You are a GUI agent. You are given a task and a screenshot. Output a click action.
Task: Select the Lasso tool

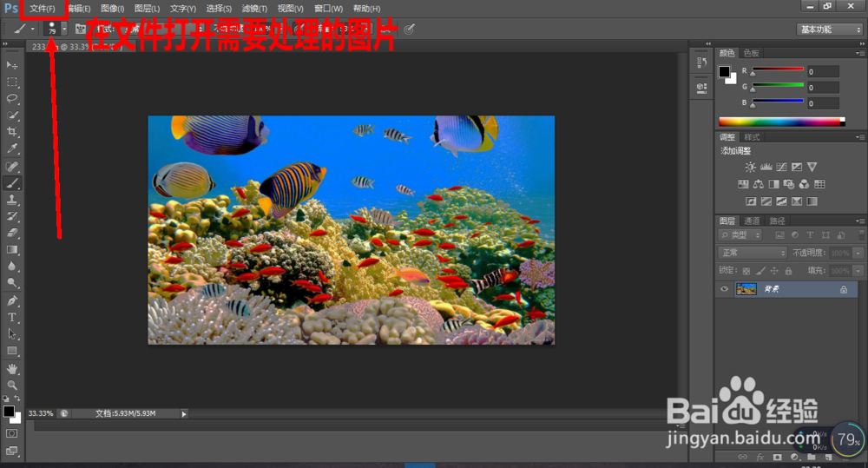tap(12, 98)
